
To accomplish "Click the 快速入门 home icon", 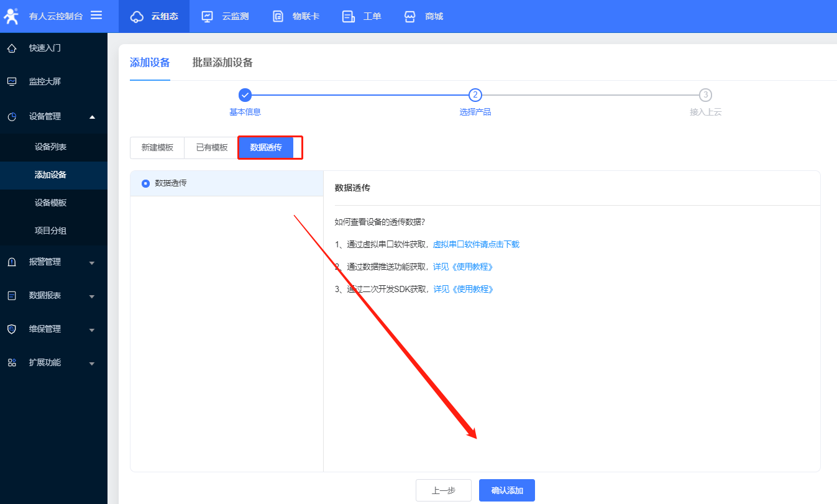I will coord(12,48).
